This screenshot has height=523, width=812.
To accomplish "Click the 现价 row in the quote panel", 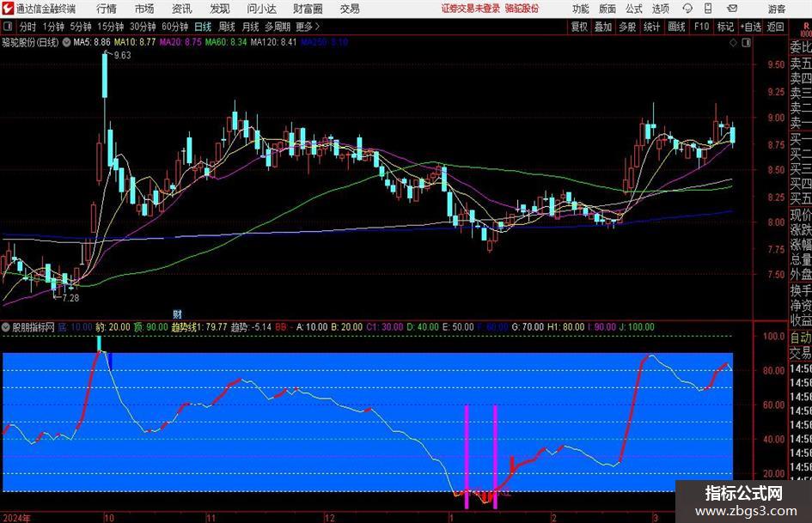I will [801, 215].
